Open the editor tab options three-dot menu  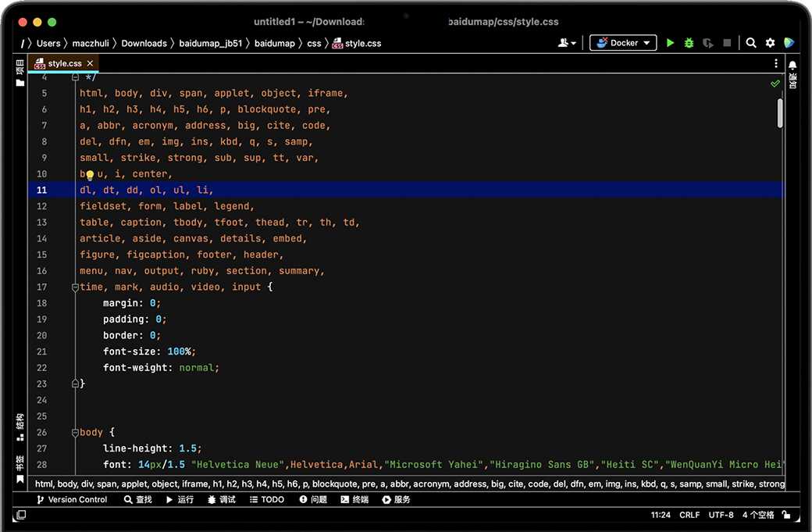(x=775, y=63)
